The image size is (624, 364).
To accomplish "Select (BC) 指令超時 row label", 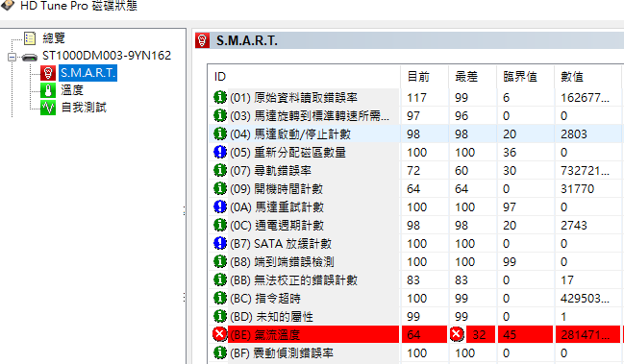I will click(x=265, y=299).
